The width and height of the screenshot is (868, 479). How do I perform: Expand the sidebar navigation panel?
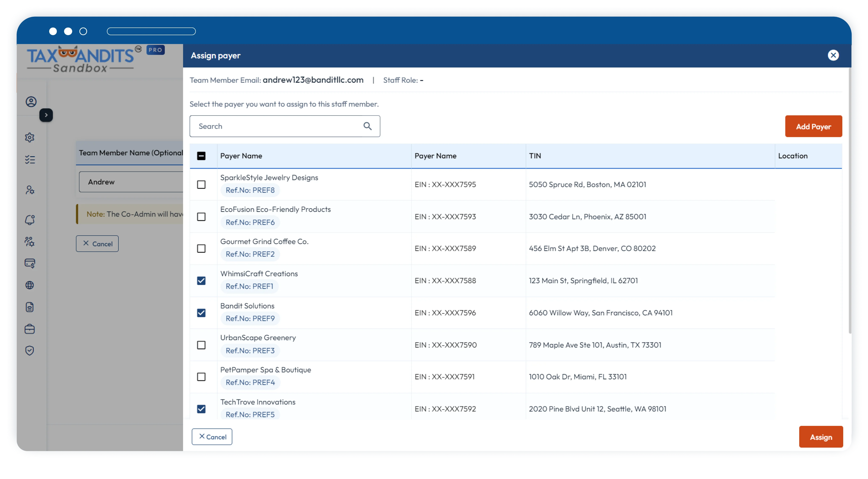pyautogui.click(x=47, y=115)
